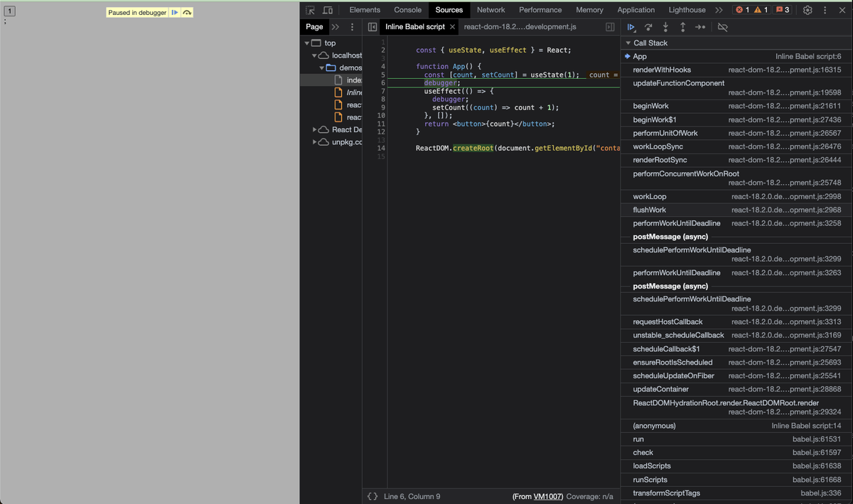The height and width of the screenshot is (504, 853).
Task: Select the renderWithHooks call frame
Action: pos(736,70)
